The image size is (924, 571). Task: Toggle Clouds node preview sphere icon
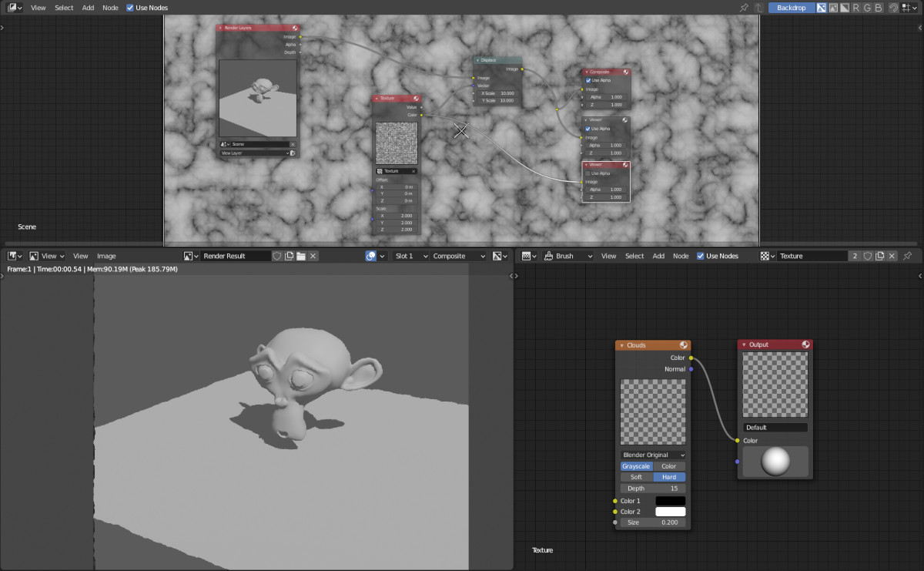coord(683,345)
